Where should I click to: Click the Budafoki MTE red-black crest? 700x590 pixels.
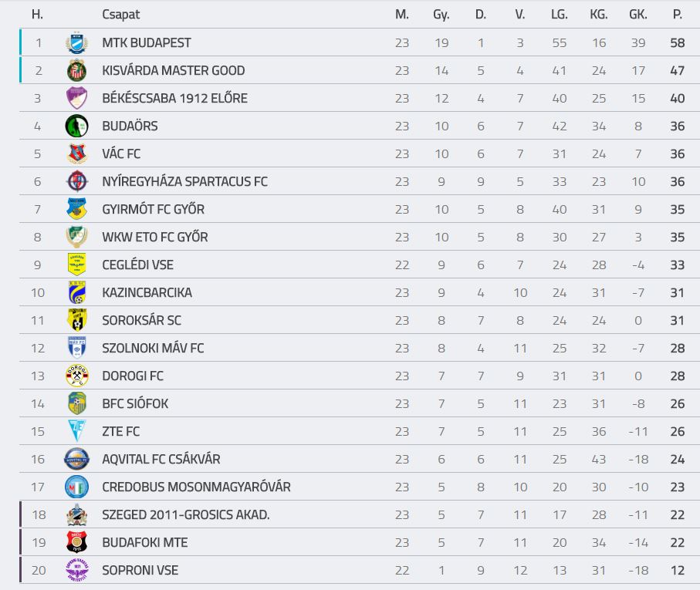(x=76, y=542)
